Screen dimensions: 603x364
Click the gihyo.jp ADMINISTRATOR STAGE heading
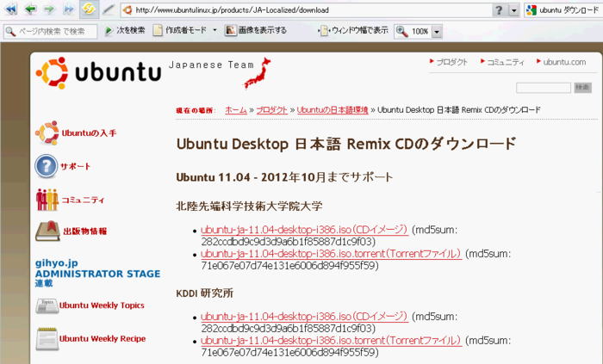97,273
